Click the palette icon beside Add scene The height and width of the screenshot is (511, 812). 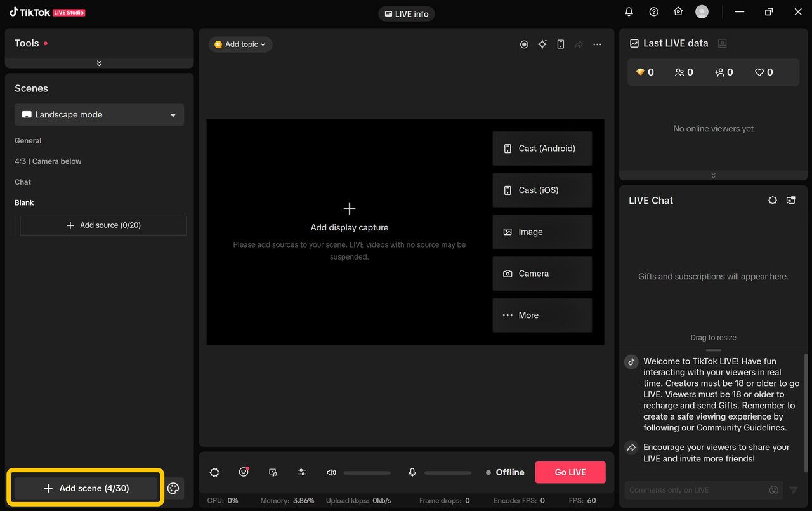[173, 488]
